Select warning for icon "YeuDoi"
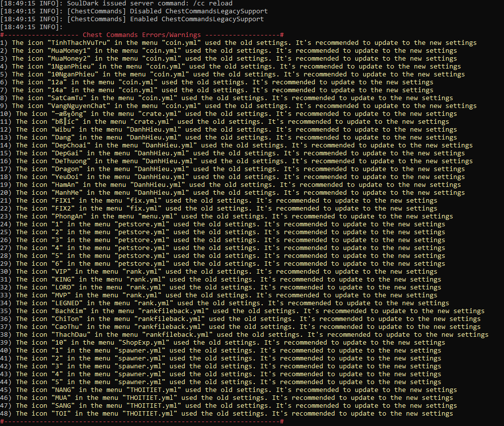Image resolution: width=504 pixels, height=426 pixels. point(233,177)
